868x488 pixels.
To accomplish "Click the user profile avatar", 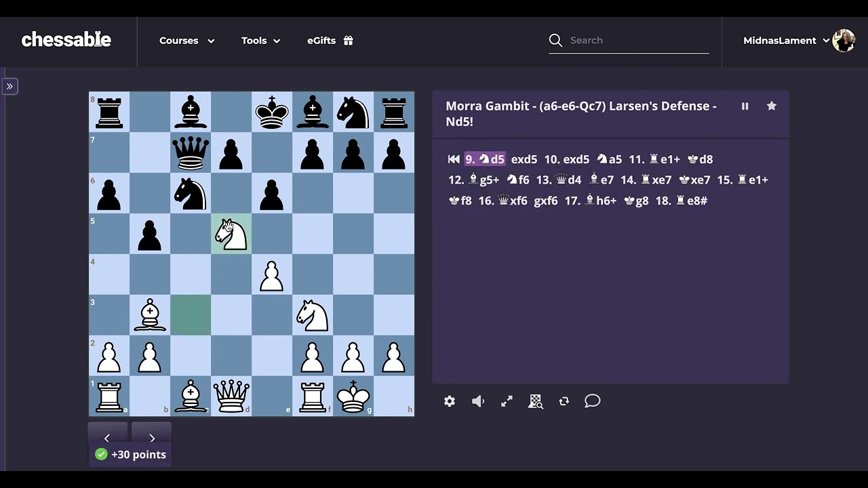I will pyautogui.click(x=844, y=41).
